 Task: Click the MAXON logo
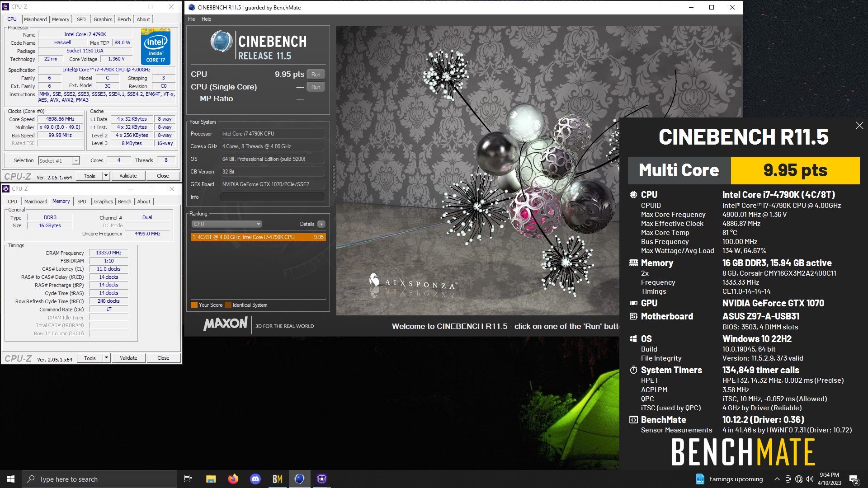(226, 324)
